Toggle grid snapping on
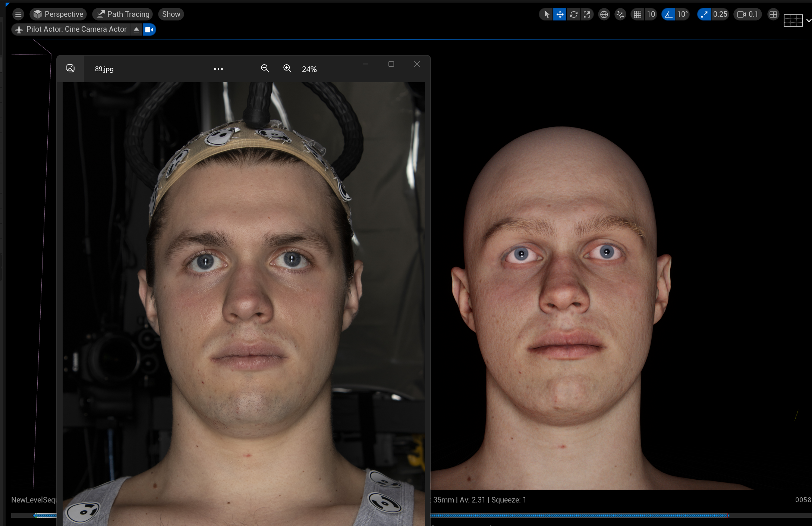Image resolution: width=812 pixels, height=526 pixels. [638, 14]
